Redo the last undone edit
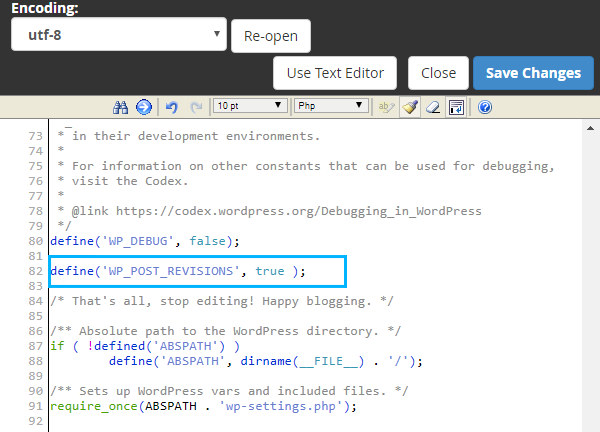This screenshot has width=600, height=432. point(196,107)
